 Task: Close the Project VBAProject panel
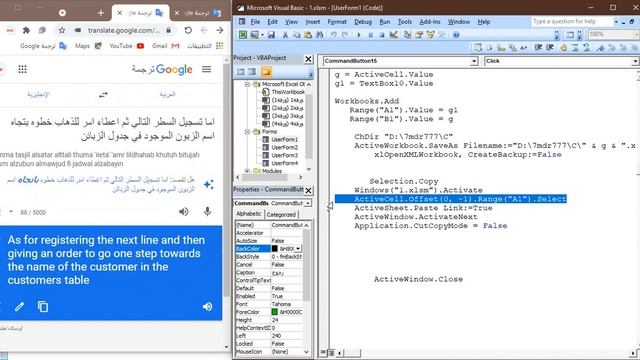click(x=308, y=59)
